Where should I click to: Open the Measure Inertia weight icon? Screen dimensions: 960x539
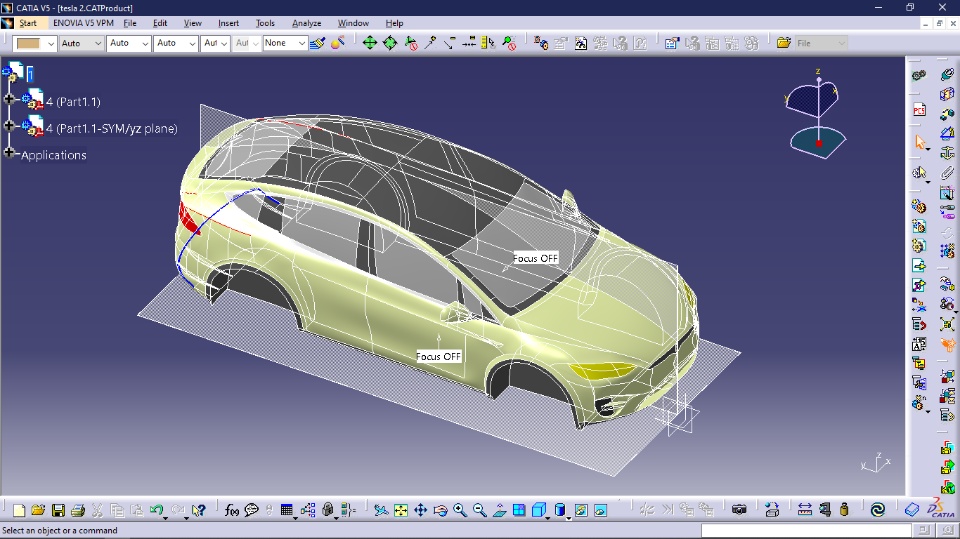844,510
